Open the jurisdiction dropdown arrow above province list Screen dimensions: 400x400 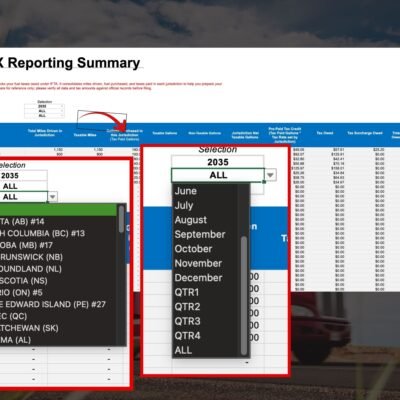pos(52,197)
